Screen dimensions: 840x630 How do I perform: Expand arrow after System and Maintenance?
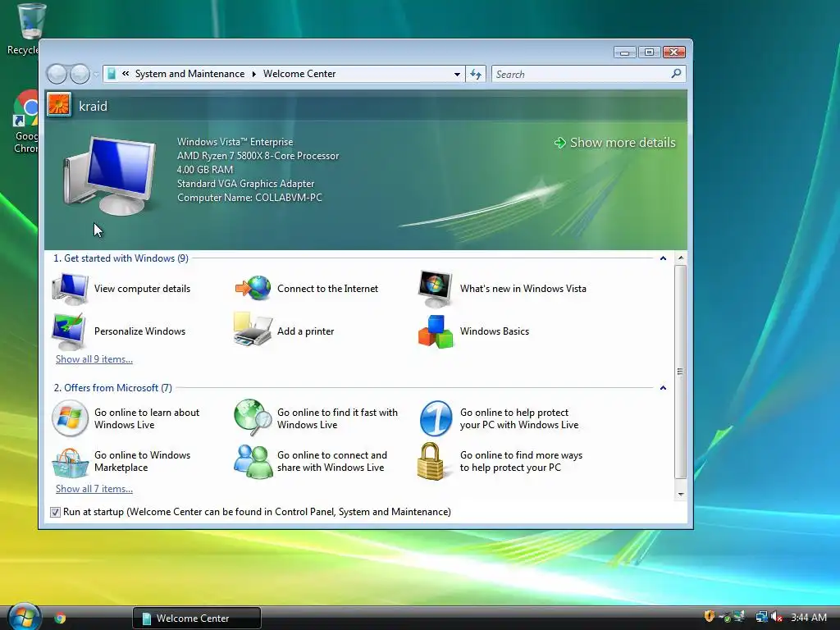point(254,74)
